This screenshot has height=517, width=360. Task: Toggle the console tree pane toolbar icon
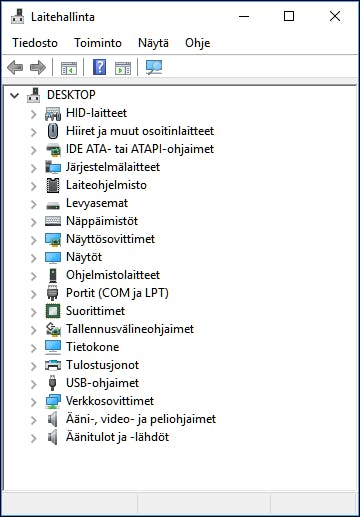(x=69, y=68)
